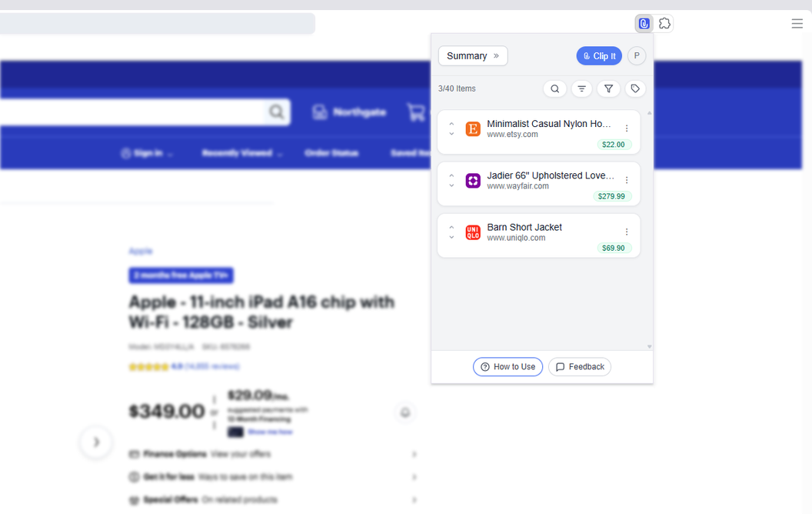Move the Etsy item up with its arrow
The width and height of the screenshot is (812, 514).
pos(451,124)
